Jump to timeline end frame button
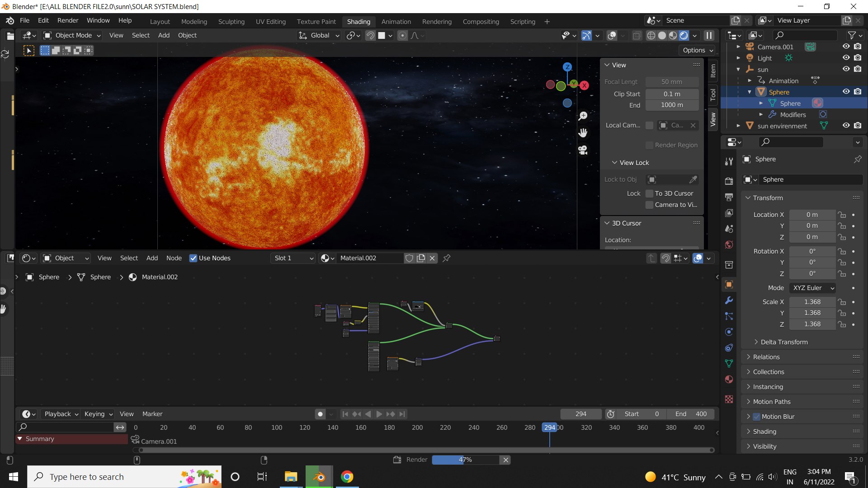868x488 pixels. tap(402, 414)
